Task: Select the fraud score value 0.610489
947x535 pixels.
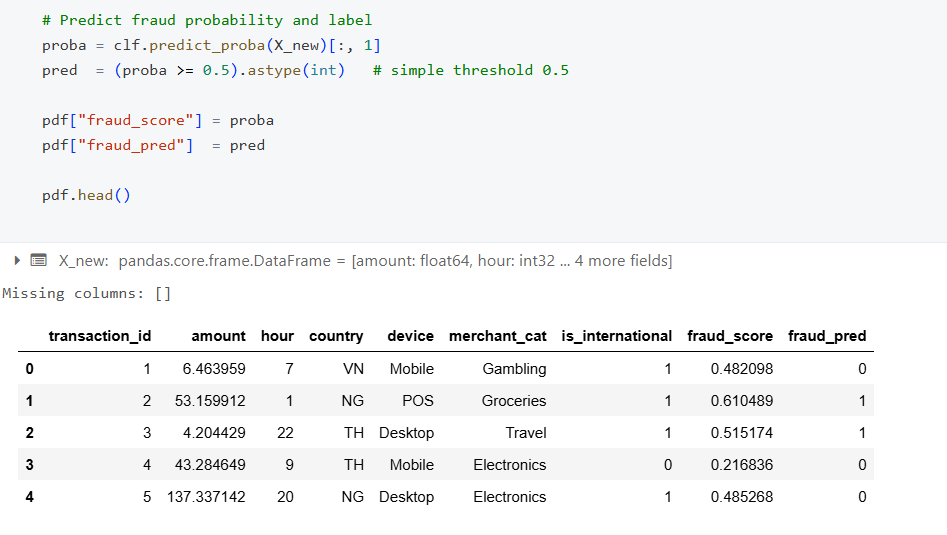Action: click(x=741, y=401)
